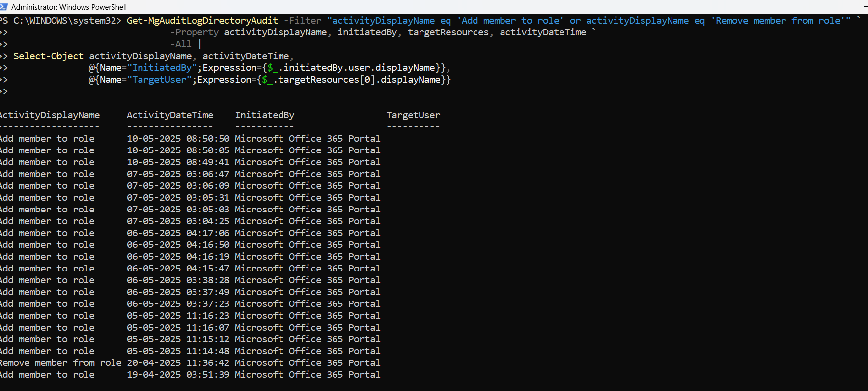The height and width of the screenshot is (391, 868).
Task: Minimize the PowerShell window
Action: click(x=865, y=7)
